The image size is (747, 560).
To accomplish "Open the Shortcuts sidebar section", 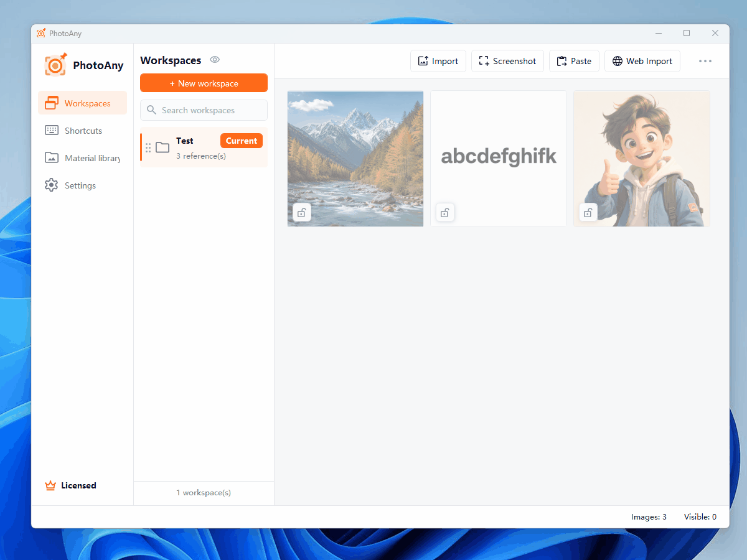I will pos(82,131).
